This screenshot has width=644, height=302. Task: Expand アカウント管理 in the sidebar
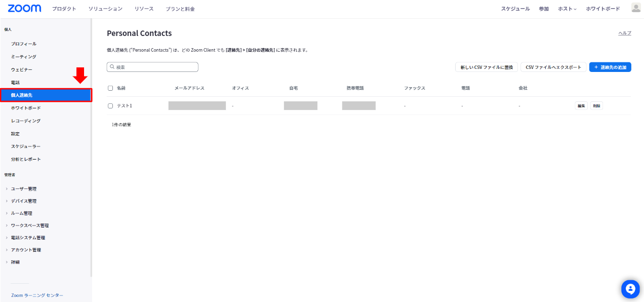pyautogui.click(x=25, y=249)
